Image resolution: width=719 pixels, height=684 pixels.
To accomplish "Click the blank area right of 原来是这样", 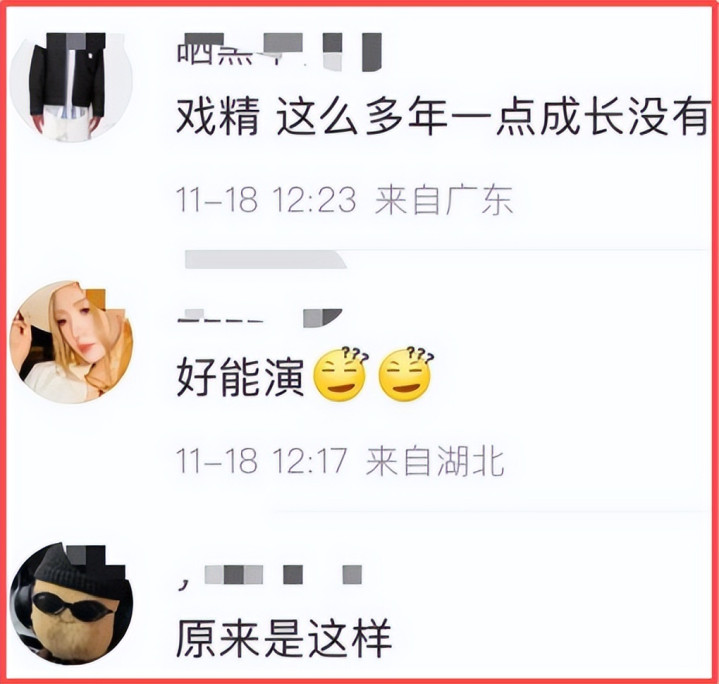I will pos(548,638).
